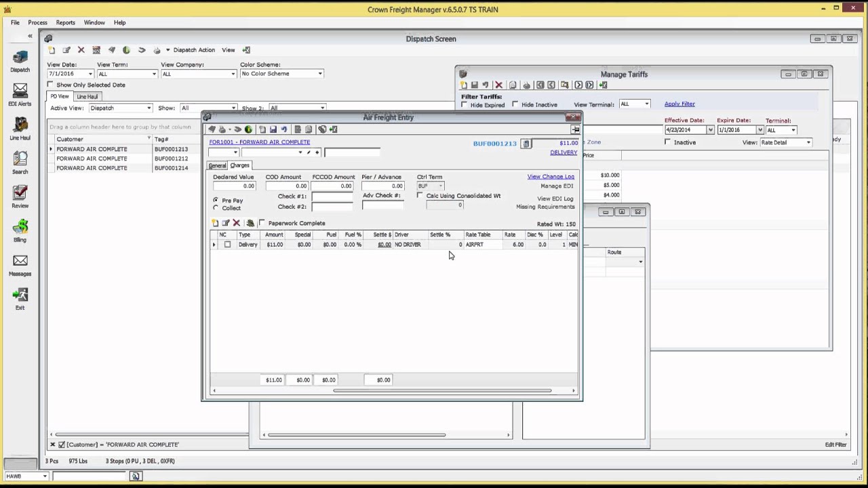Open Line Haul from the sidebar

(20, 127)
